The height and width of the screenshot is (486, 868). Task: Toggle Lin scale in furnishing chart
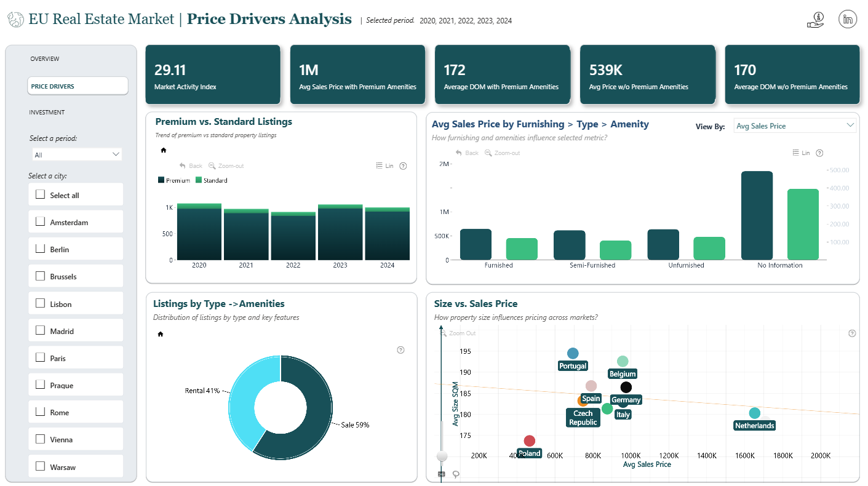pyautogui.click(x=802, y=153)
